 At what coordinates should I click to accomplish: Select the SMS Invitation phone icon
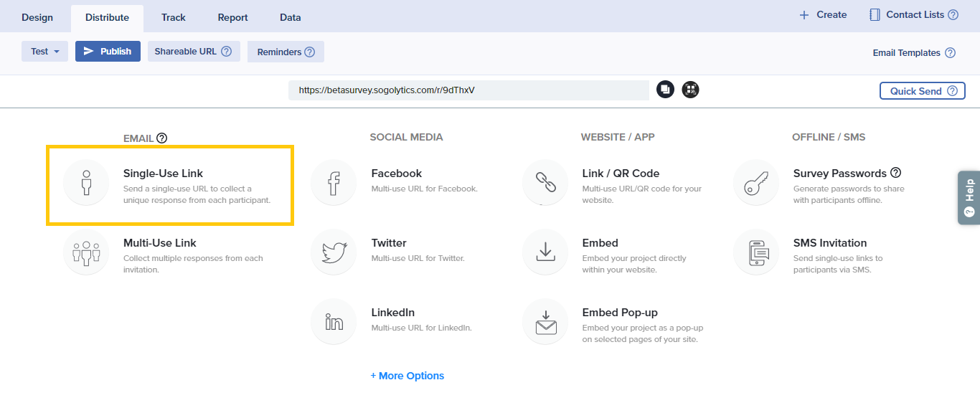756,252
